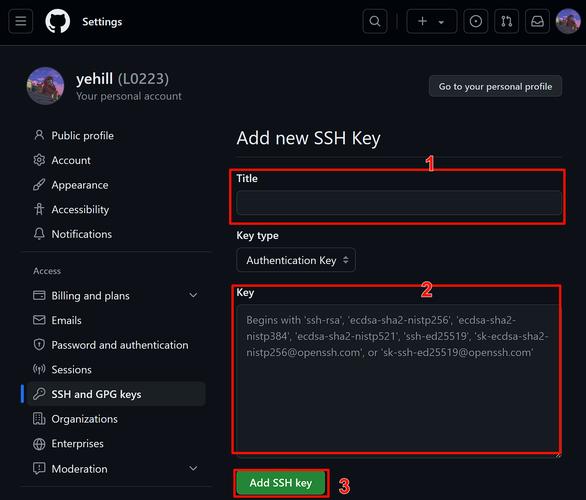Open the pull requests icon
This screenshot has height=500, width=586.
(506, 21)
